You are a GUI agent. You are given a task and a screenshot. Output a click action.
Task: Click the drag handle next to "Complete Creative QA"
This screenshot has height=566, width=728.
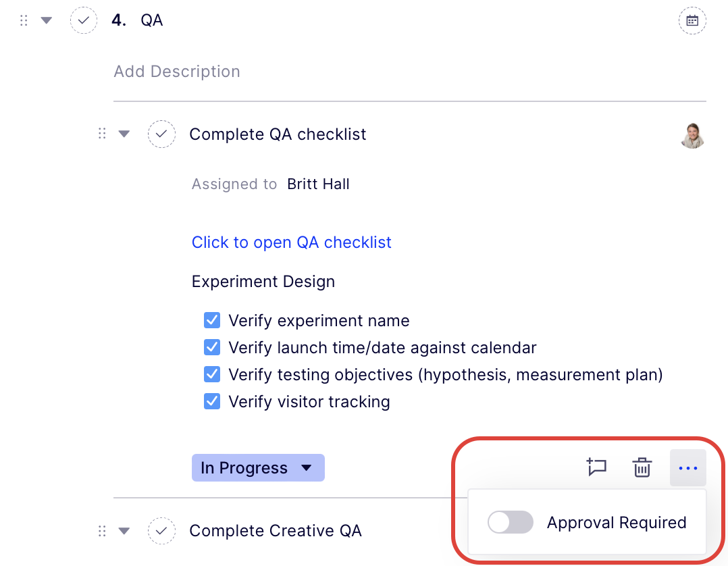102,531
